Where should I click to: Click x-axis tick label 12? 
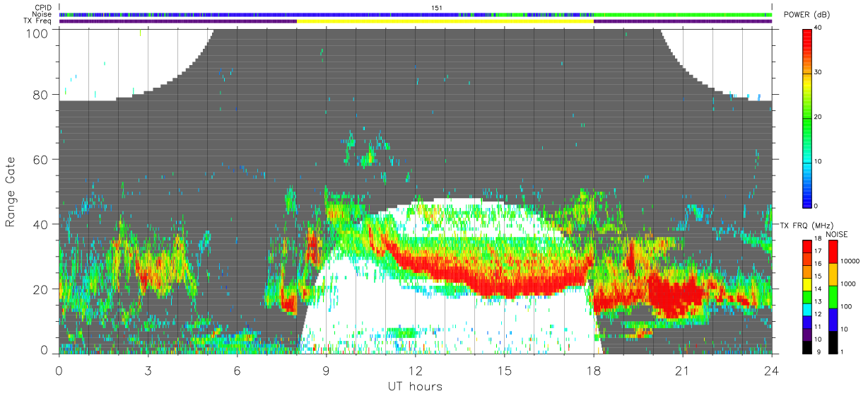tap(415, 371)
